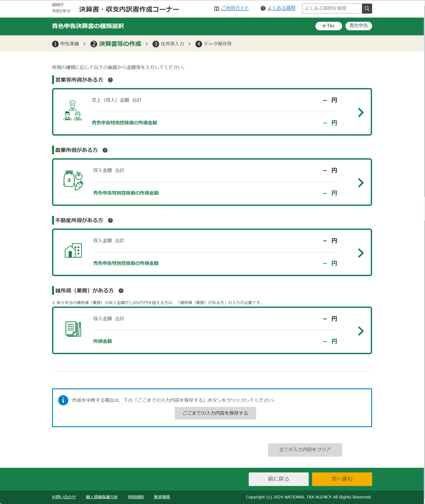The height and width of the screenshot is (504, 425).
Task: Click 全ての入力内容をクリア button
Action: point(305,450)
